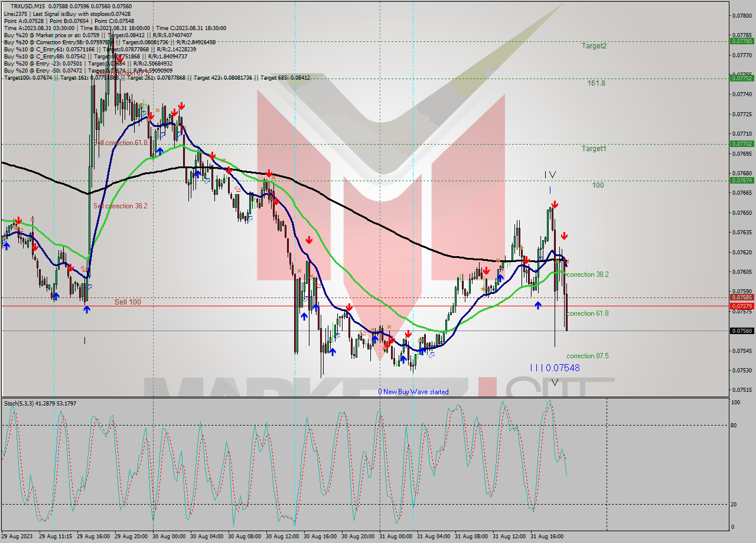Click the 0.07650 price axis value
The image size is (756, 543).
pyautogui.click(x=742, y=212)
